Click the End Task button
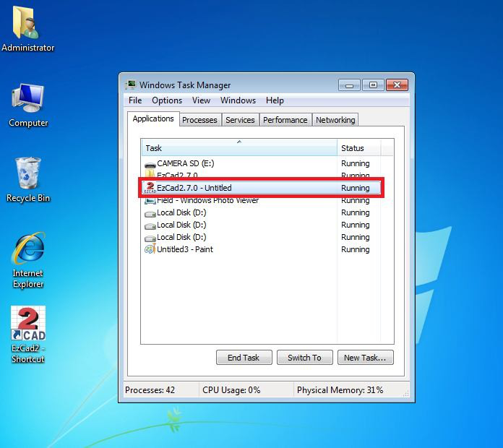 (x=244, y=358)
